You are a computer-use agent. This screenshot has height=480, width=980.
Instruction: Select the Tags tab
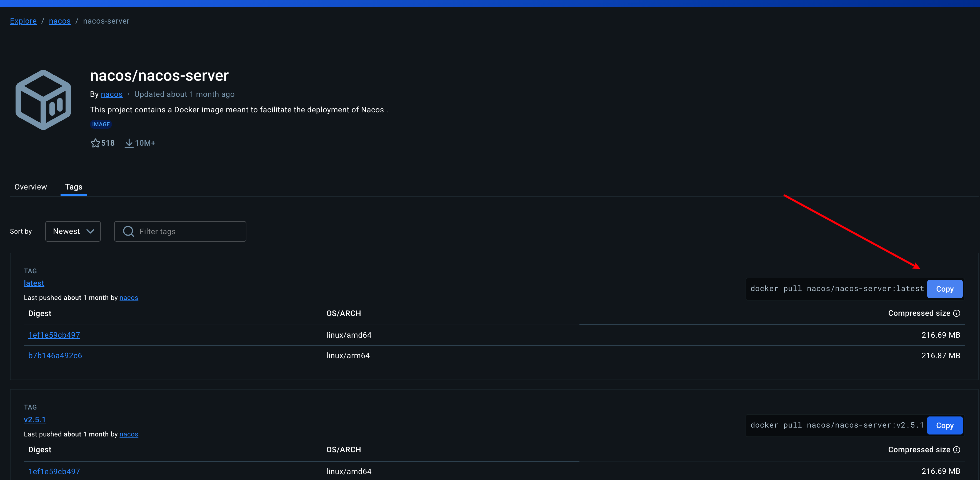tap(73, 187)
